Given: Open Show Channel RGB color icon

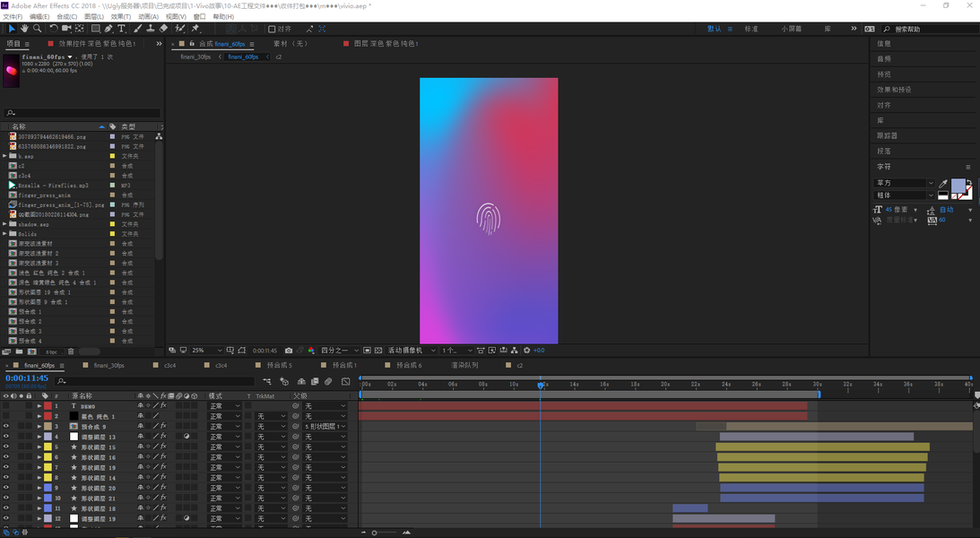Looking at the screenshot, I should tap(311, 351).
